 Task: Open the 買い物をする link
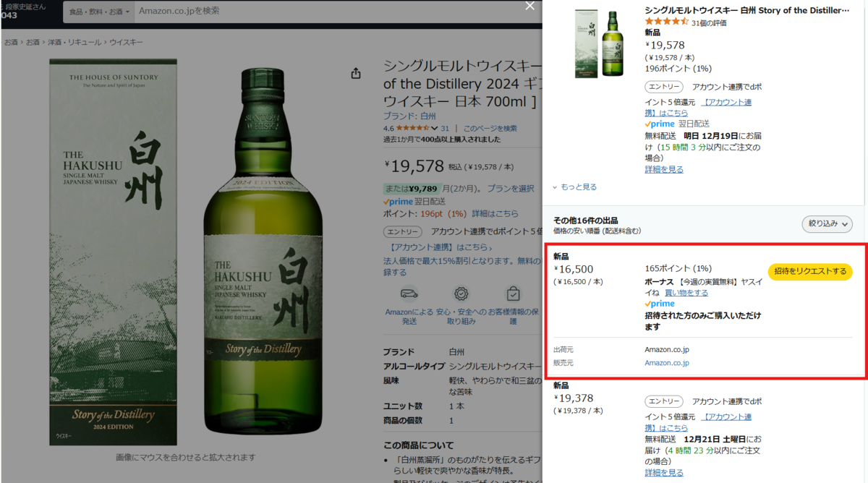[x=686, y=293]
